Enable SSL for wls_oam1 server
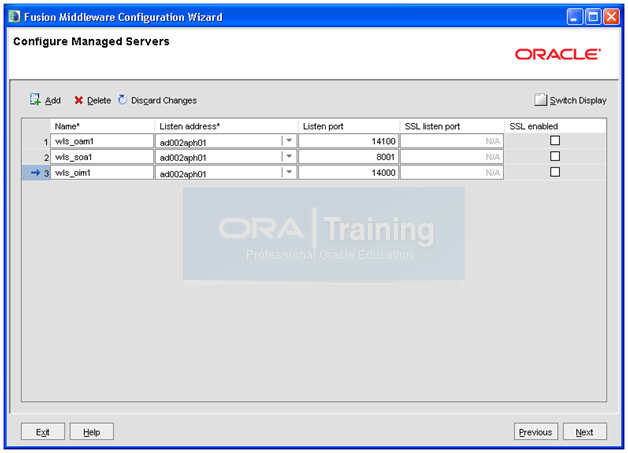The width and height of the screenshot is (628, 453). [x=555, y=141]
